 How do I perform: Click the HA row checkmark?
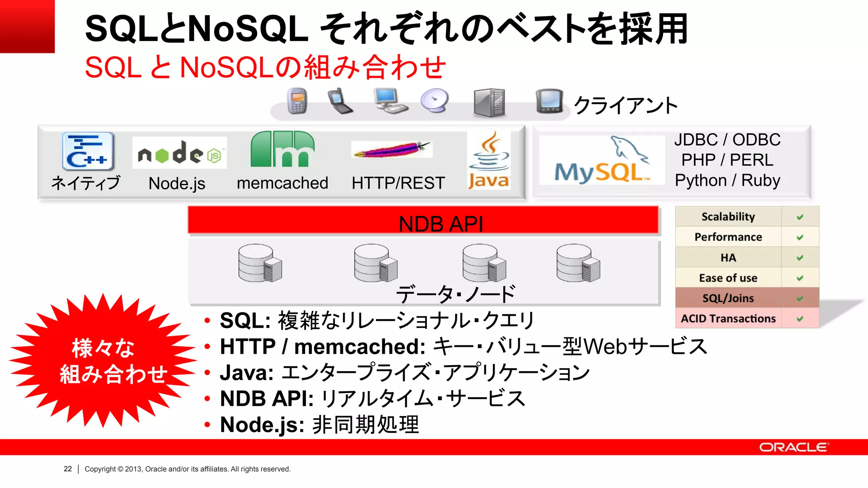(800, 258)
